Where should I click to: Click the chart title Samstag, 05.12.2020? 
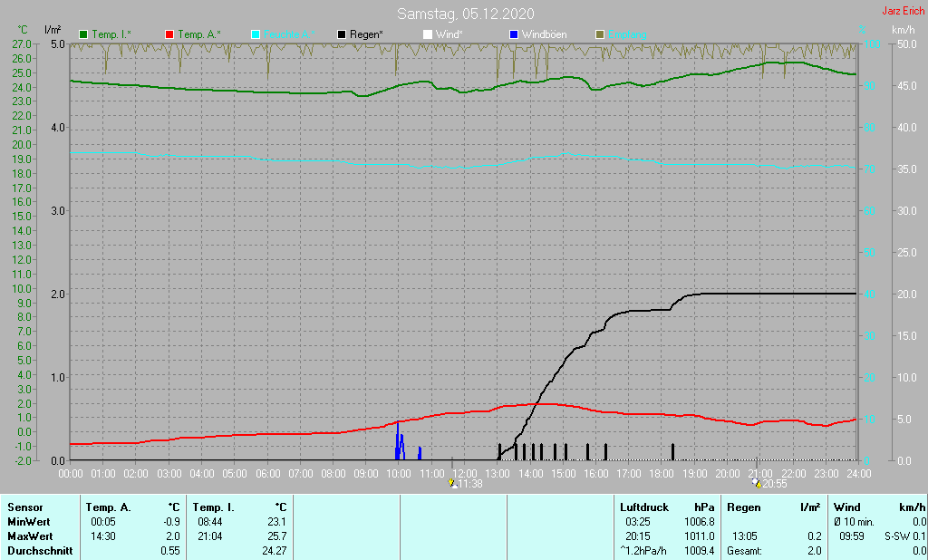(x=465, y=14)
